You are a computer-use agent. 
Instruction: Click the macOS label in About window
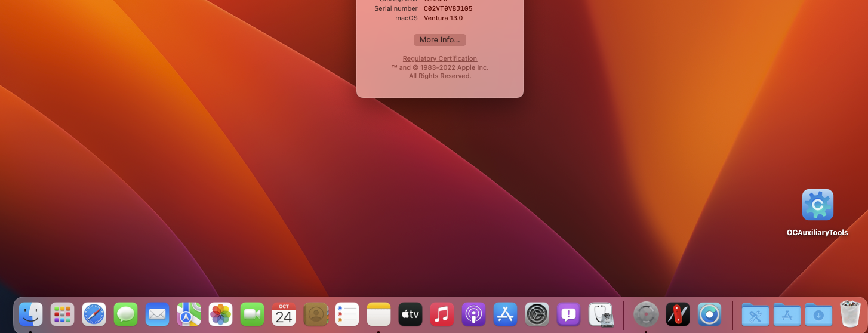tap(407, 18)
